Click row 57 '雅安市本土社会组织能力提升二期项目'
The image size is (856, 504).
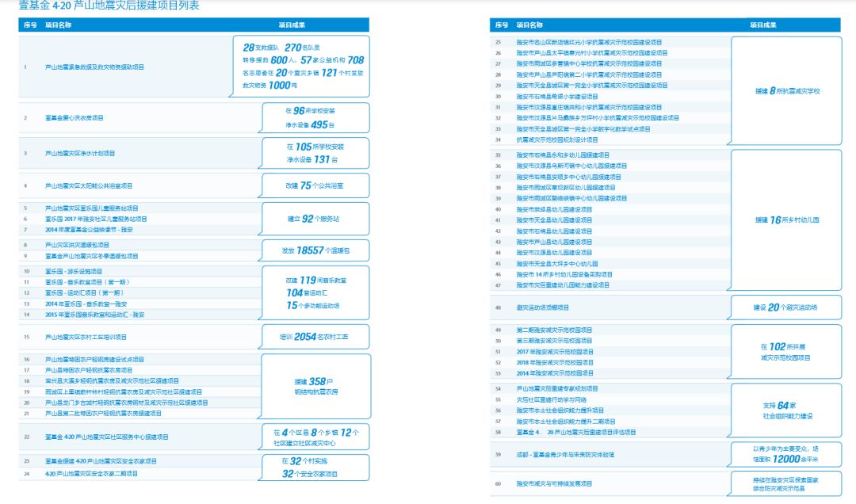566,422
